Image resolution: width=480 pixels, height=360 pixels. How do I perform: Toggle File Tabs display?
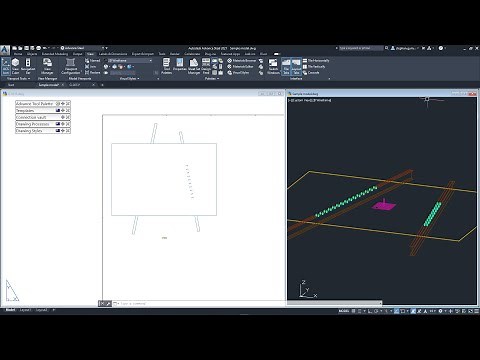(286, 66)
